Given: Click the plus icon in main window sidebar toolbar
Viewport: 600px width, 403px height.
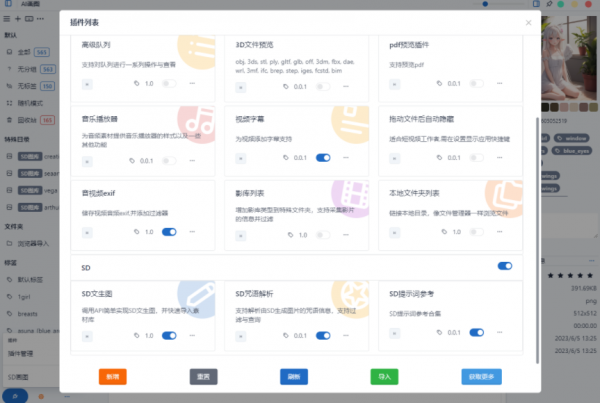Looking at the screenshot, I should coord(18,19).
